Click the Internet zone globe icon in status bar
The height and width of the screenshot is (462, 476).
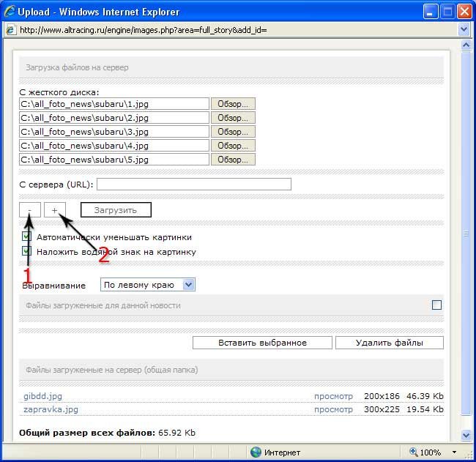point(256,452)
